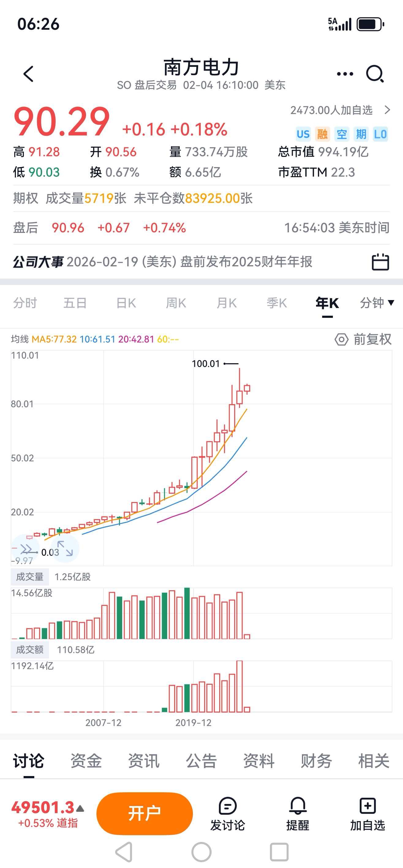Switch to the 季K chart tab
This screenshot has height=868, width=403.
(277, 303)
